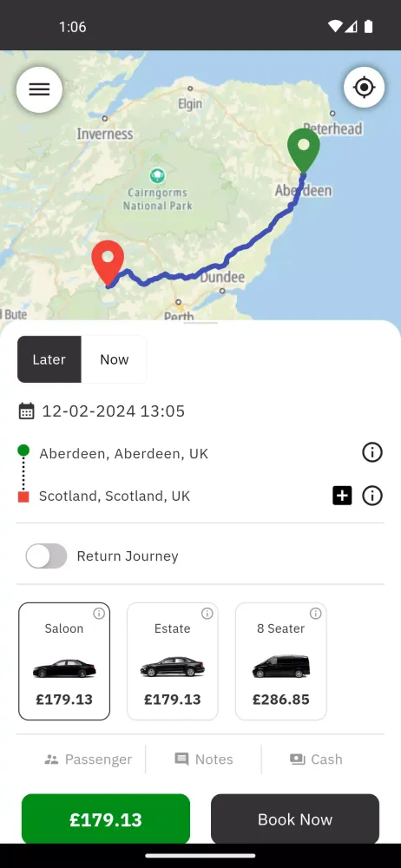Tap the green pickup pin on map
The height and width of the screenshot is (868, 401).
[304, 150]
